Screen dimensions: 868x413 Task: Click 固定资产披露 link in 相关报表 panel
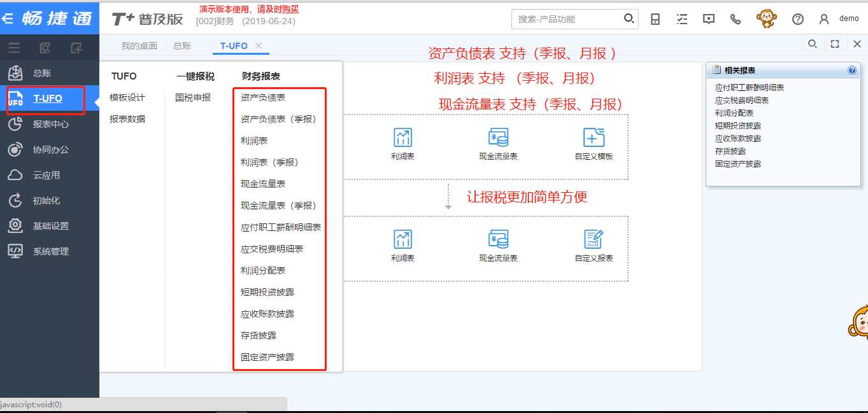click(x=738, y=164)
